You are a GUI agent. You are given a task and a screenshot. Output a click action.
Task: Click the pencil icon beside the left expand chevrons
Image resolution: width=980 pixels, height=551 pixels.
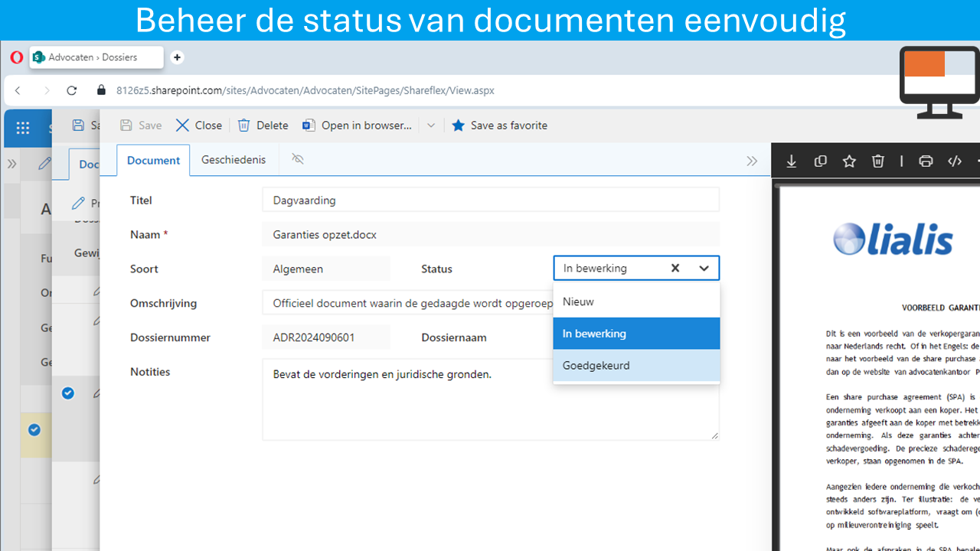[x=44, y=162]
